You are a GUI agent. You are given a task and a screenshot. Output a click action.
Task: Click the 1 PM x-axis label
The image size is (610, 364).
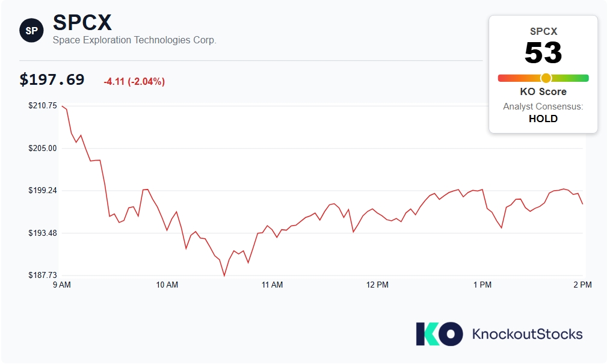coord(482,285)
